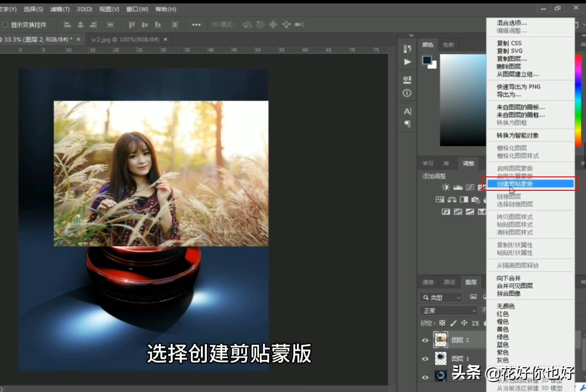This screenshot has height=392, width=586.
Task: Add a Photo Filter adjustment via camera icon
Action: pos(476,200)
